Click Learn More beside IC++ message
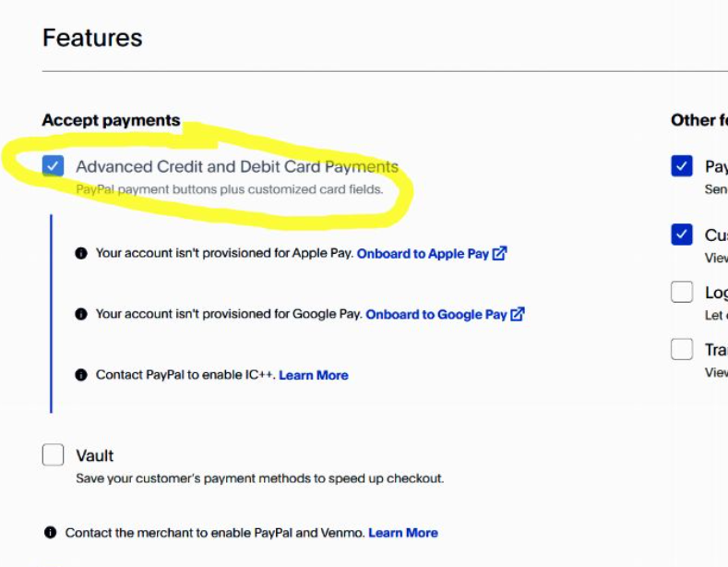The width and height of the screenshot is (728, 567). tap(314, 375)
